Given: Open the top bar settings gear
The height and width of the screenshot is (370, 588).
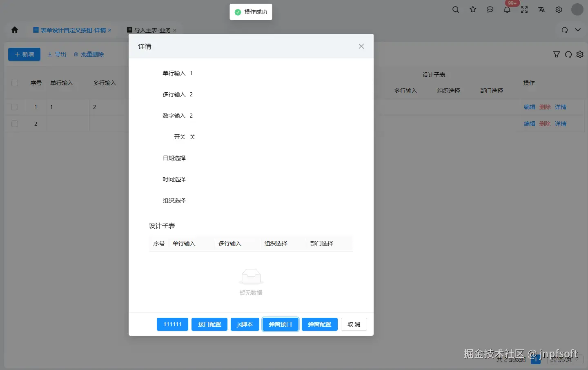Looking at the screenshot, I should click(559, 9).
